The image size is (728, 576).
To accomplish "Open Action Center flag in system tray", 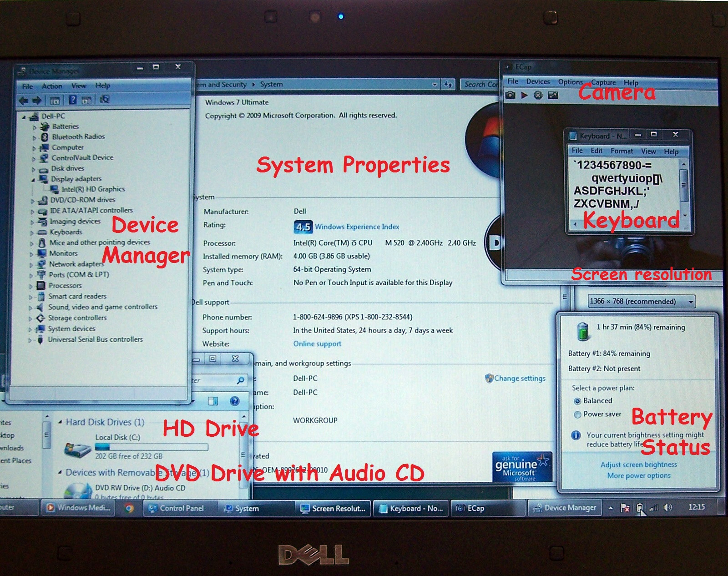I will pos(625,508).
